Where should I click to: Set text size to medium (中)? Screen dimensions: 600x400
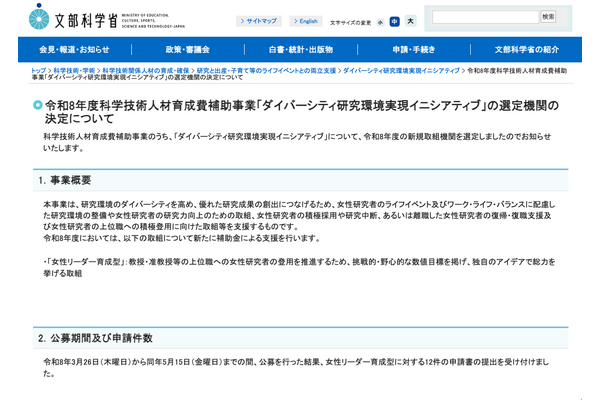point(395,22)
